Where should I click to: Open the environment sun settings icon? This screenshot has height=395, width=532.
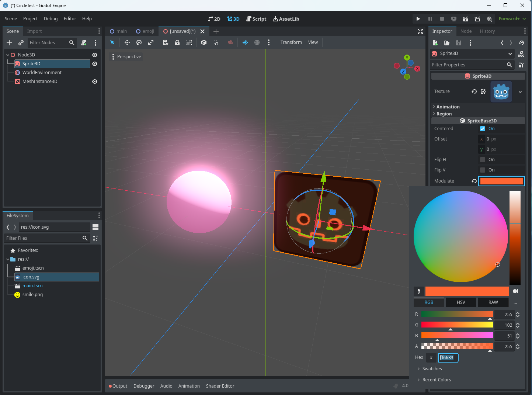(245, 42)
